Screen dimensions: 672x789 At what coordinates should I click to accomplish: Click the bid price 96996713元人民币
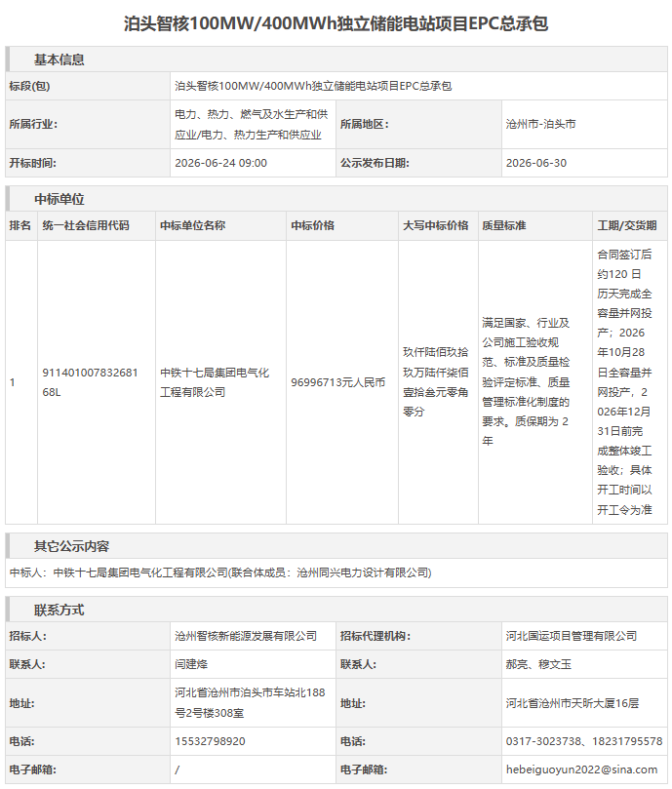tap(338, 382)
